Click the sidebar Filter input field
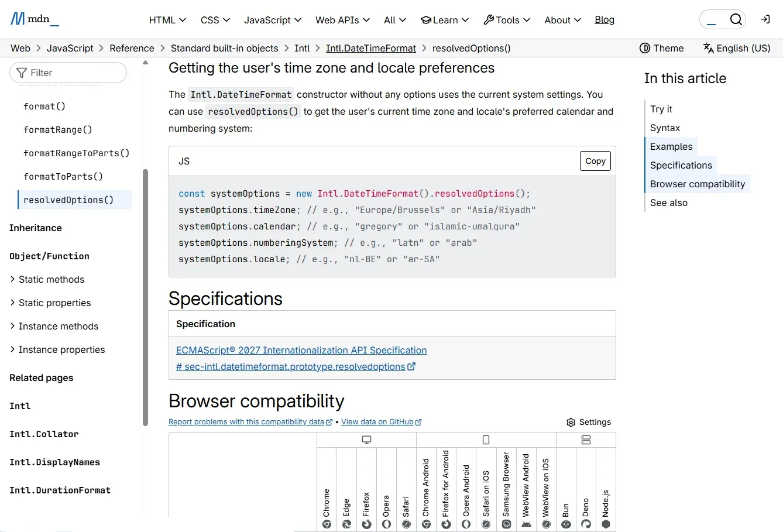This screenshot has height=532, width=783. (68, 73)
